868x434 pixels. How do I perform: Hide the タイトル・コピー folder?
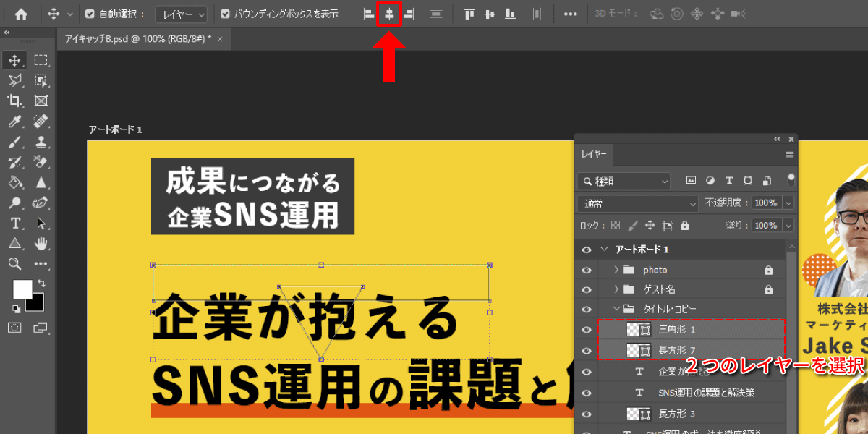click(x=587, y=309)
